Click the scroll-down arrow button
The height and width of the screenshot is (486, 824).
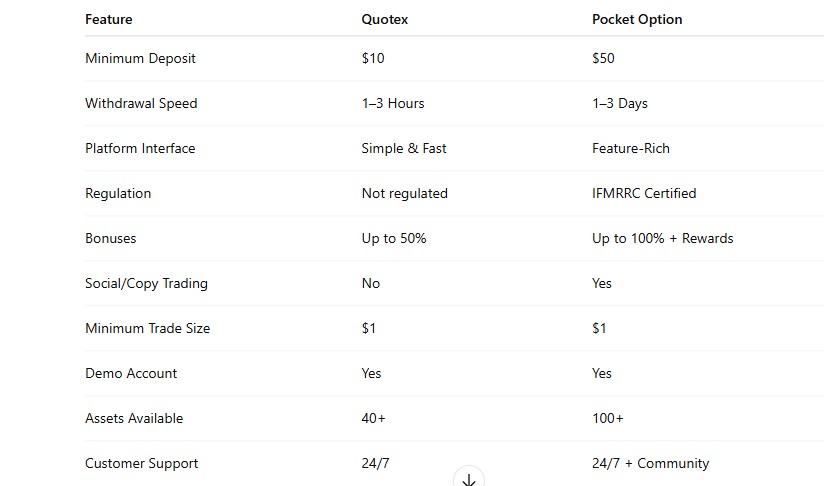tap(469, 477)
